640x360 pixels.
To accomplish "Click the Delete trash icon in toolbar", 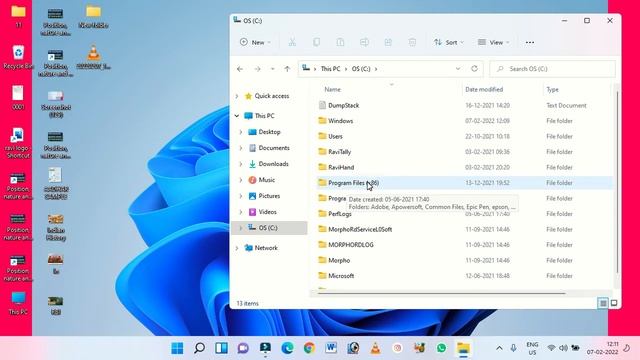I will click(412, 42).
